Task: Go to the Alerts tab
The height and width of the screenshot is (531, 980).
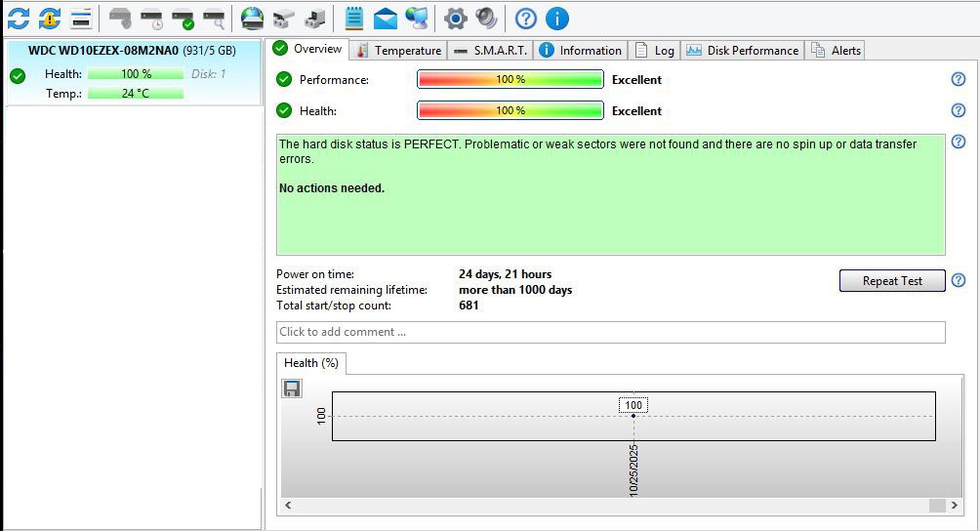Action: [x=836, y=50]
